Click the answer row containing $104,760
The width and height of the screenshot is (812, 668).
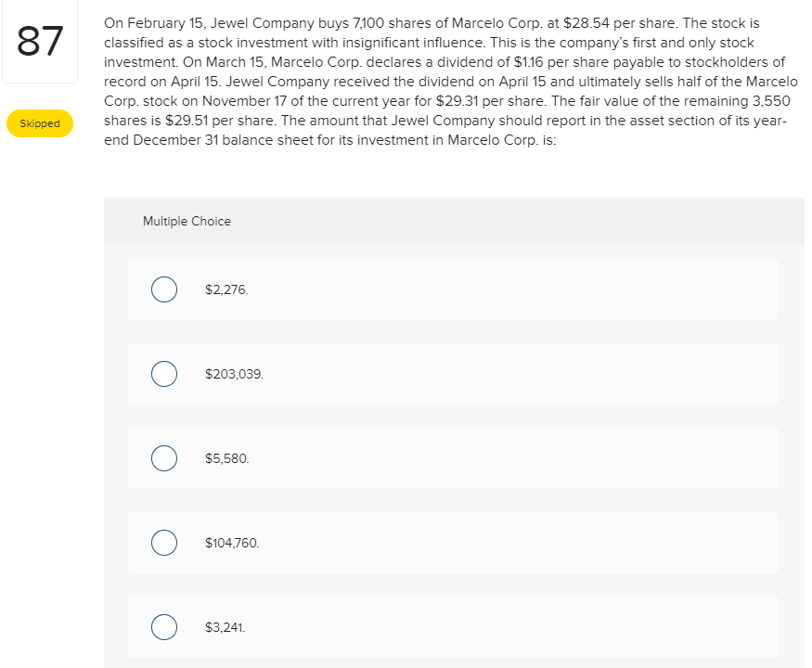(453, 543)
